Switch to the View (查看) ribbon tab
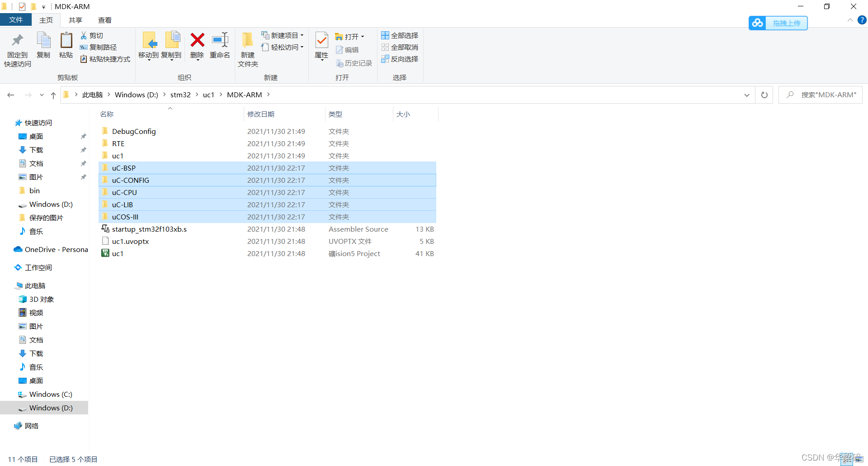868x466 pixels. pyautogui.click(x=105, y=20)
